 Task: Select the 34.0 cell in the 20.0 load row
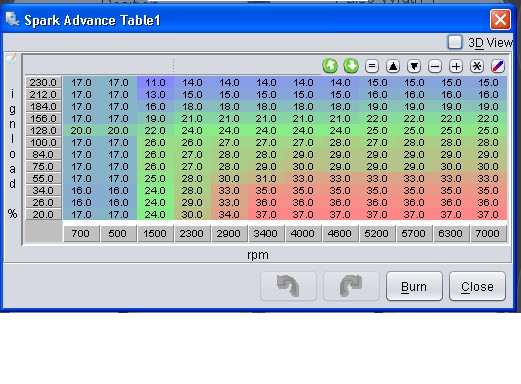click(229, 214)
